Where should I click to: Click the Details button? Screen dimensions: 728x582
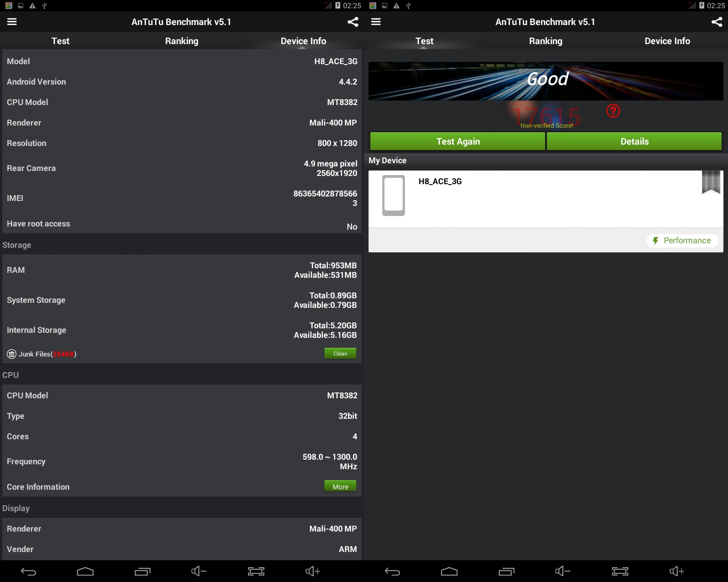634,141
